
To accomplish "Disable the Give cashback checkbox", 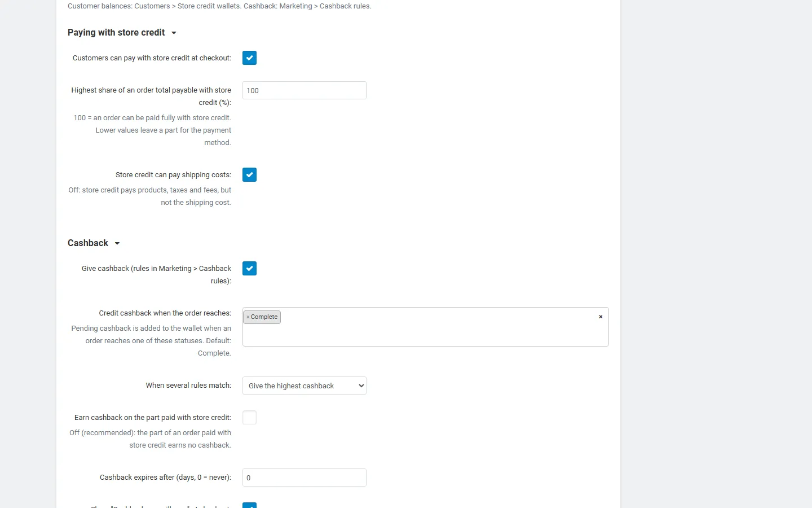I will [249, 269].
